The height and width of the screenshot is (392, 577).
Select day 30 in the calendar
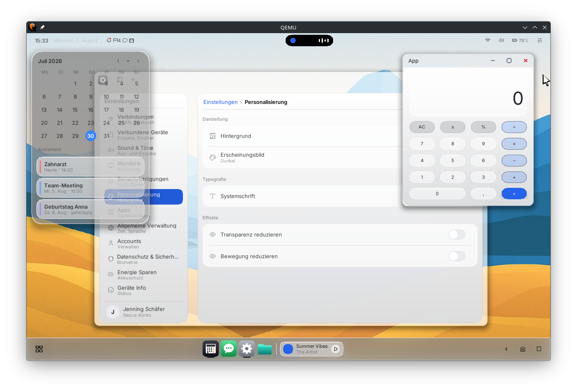(x=90, y=136)
